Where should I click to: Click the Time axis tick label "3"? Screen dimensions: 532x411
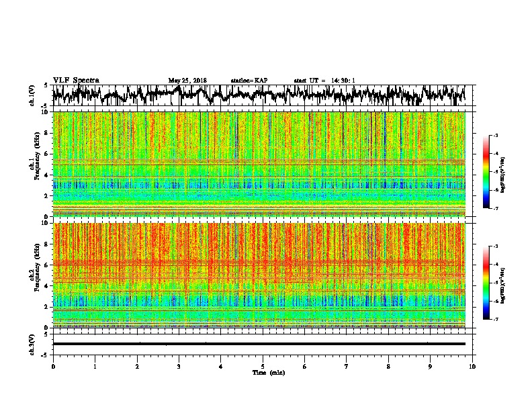click(x=179, y=367)
